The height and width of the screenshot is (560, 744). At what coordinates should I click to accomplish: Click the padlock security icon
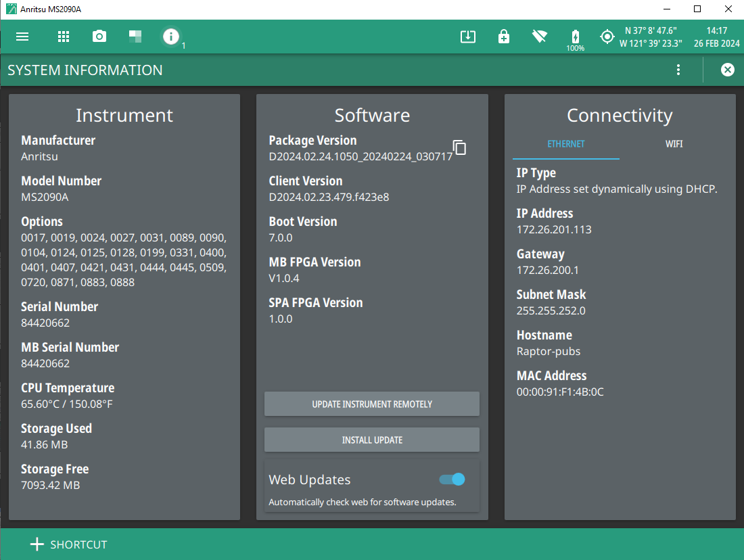point(504,37)
